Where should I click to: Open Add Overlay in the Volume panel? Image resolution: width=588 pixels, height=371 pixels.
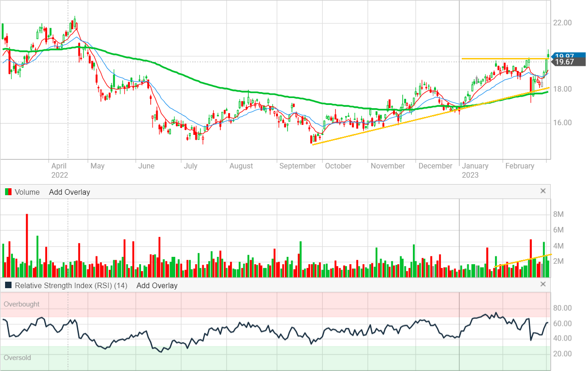coord(69,192)
